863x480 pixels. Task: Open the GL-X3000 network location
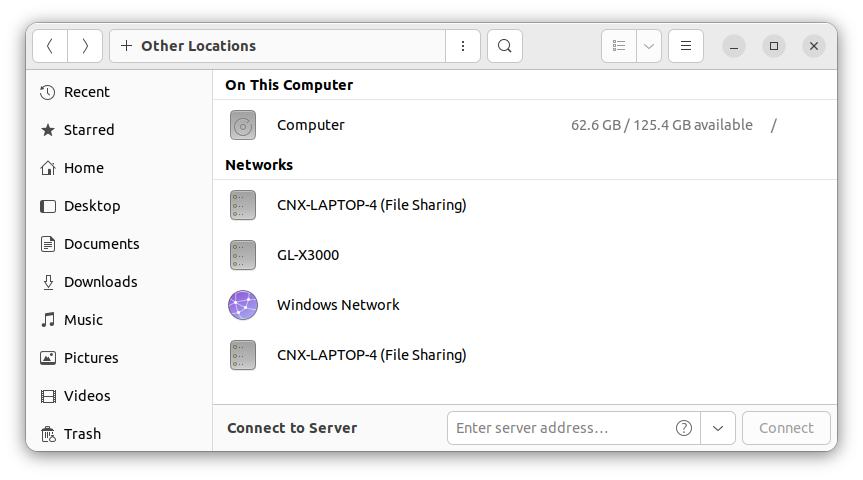pyautogui.click(x=525, y=255)
